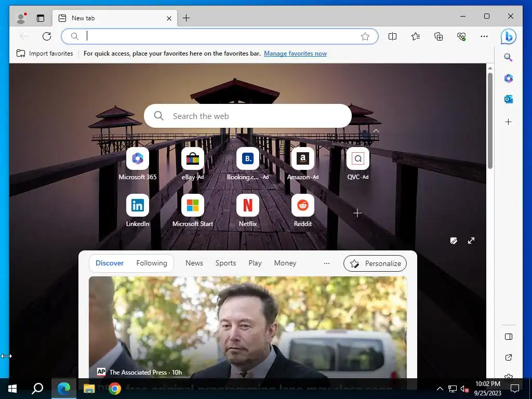Open the Netflix quick link
The image size is (532, 399).
248,211
